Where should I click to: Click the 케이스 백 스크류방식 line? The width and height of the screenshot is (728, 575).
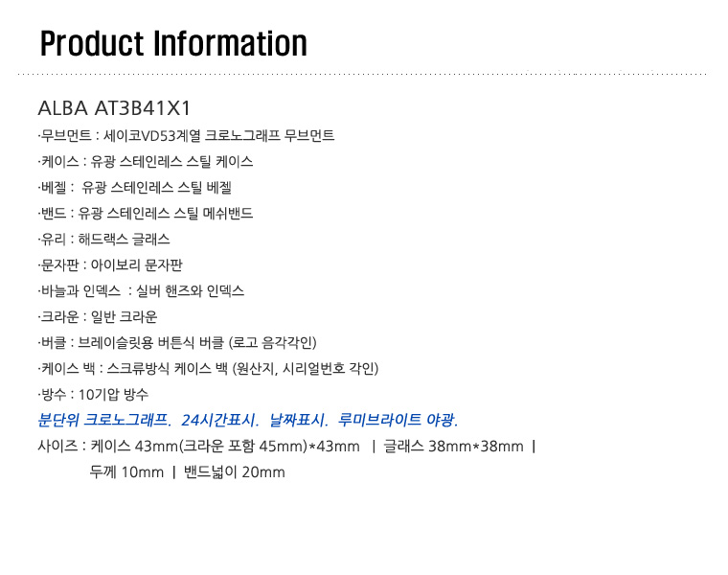[209, 369]
